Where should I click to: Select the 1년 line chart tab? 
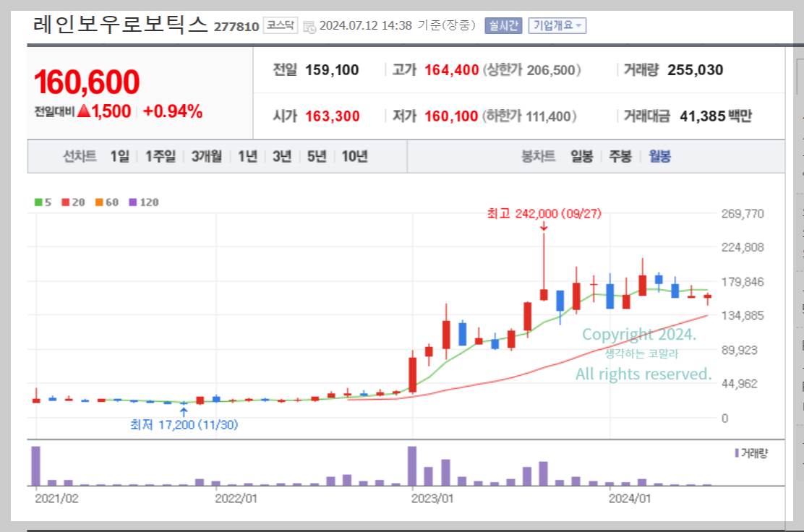[248, 156]
